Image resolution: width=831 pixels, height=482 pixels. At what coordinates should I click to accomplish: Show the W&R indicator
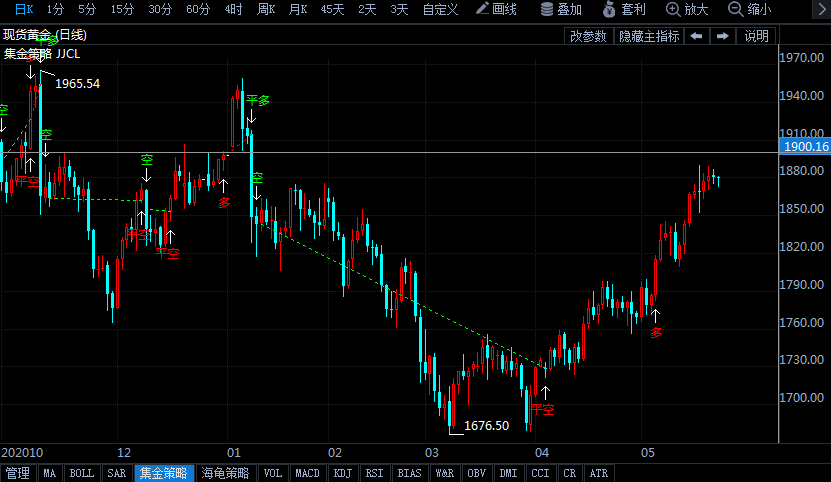(444, 473)
